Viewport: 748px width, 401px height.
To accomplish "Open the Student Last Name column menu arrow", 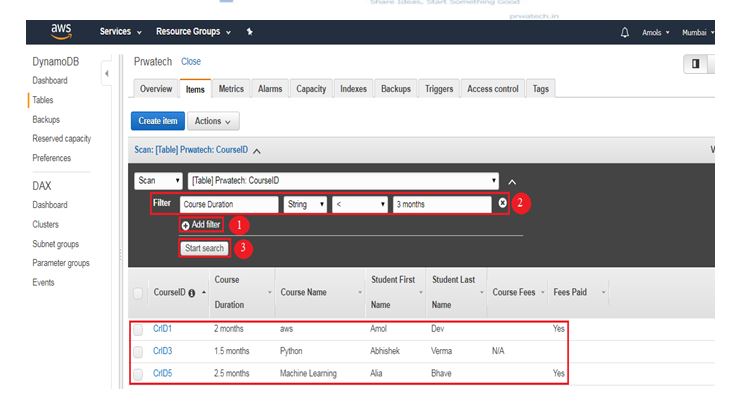I will (x=481, y=292).
